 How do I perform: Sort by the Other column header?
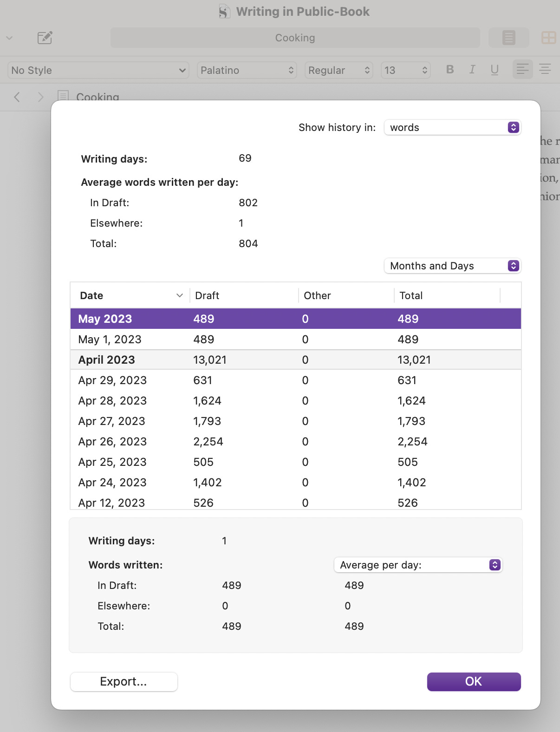(x=346, y=295)
